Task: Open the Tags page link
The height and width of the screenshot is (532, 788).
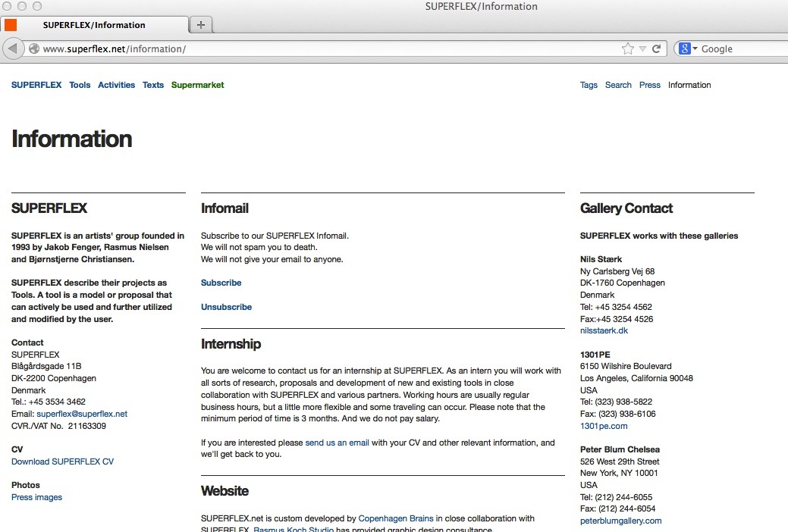Action: point(589,85)
